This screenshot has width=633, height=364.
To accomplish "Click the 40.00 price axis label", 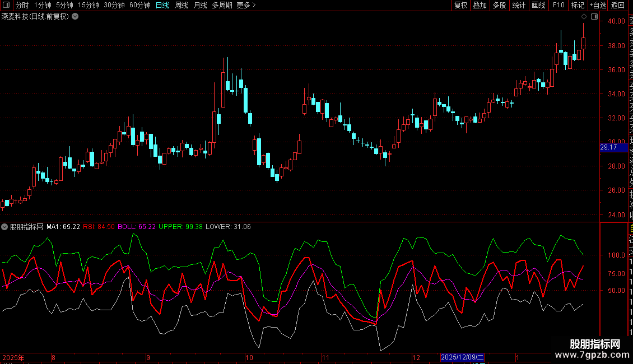I will click(x=616, y=21).
